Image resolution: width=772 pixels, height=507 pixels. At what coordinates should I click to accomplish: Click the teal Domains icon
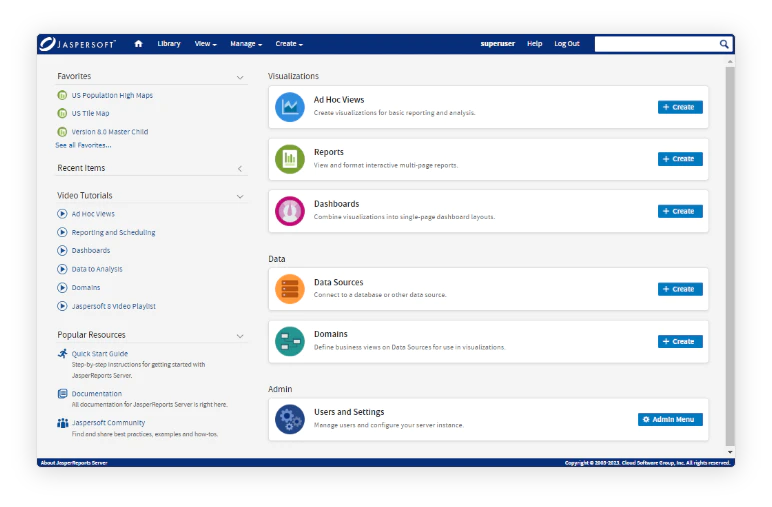coord(290,341)
